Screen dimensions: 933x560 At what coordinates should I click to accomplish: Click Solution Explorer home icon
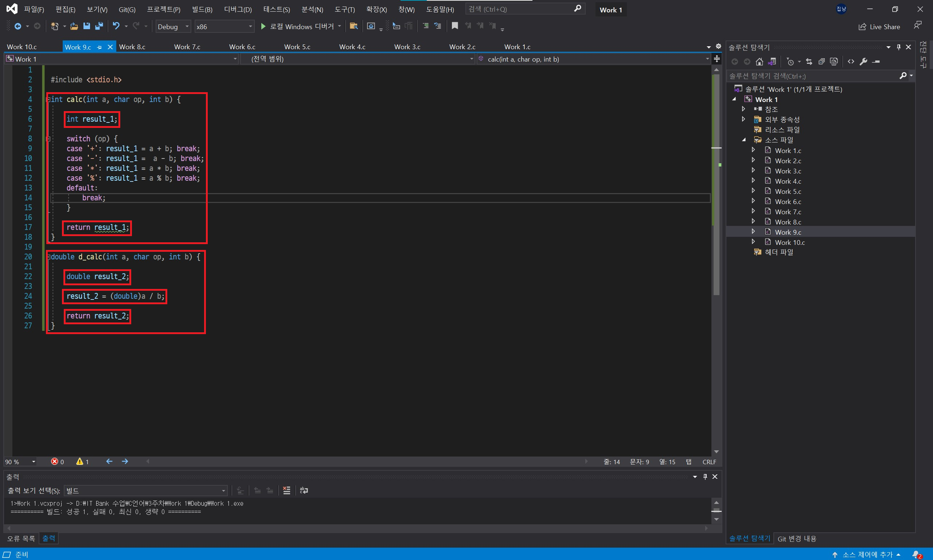(760, 62)
